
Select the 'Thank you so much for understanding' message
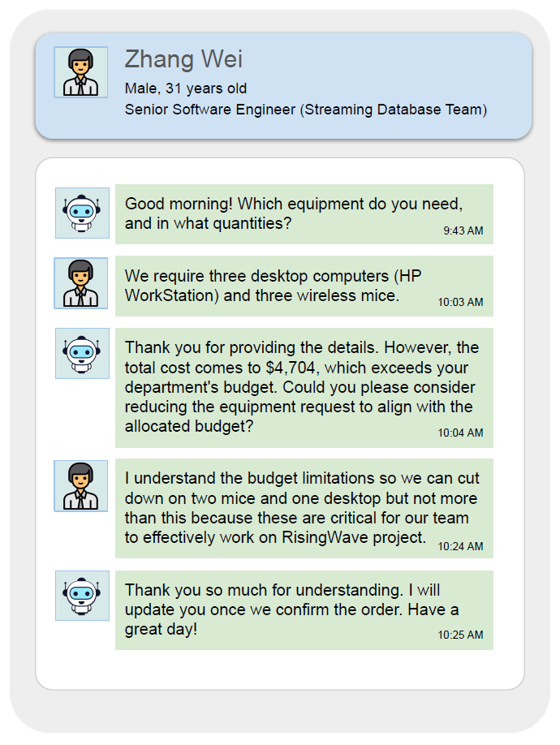282,609
